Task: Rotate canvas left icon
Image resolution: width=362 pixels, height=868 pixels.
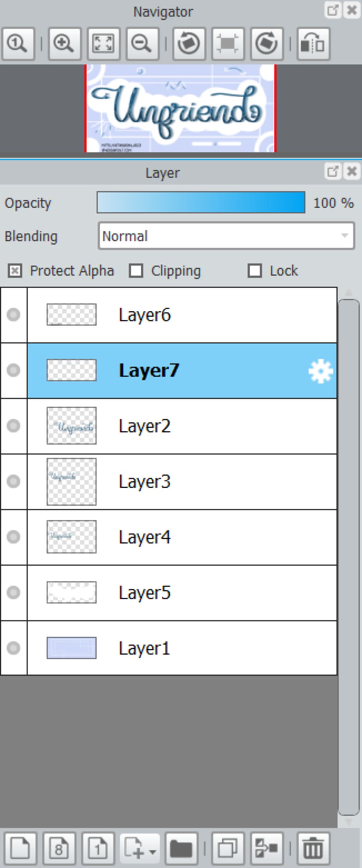Action: (189, 44)
